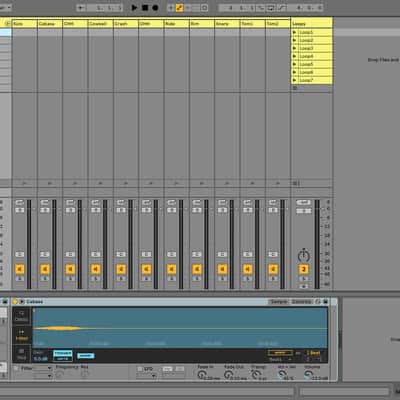Choose Slice playback mode in Simpler
The height and width of the screenshot is (400, 400).
coord(22,354)
